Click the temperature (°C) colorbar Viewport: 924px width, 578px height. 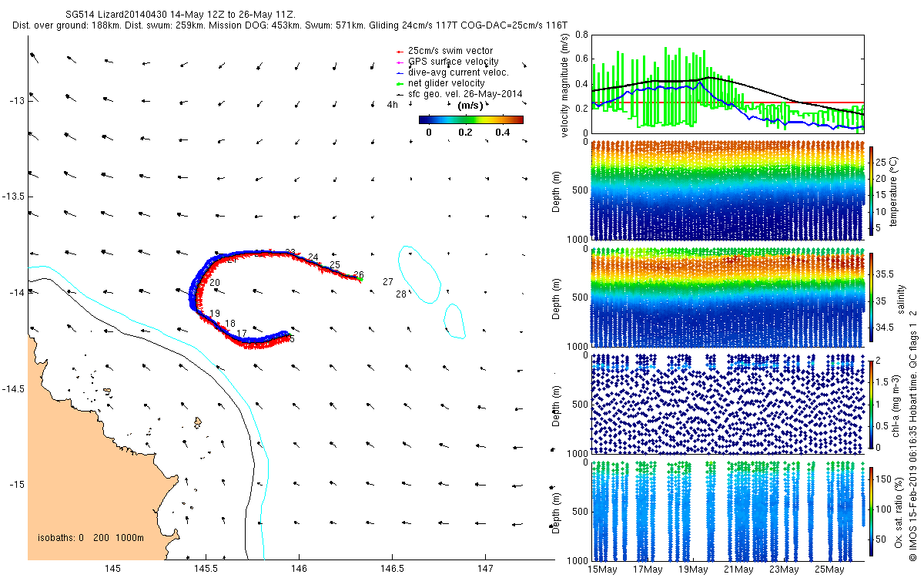tap(872, 190)
